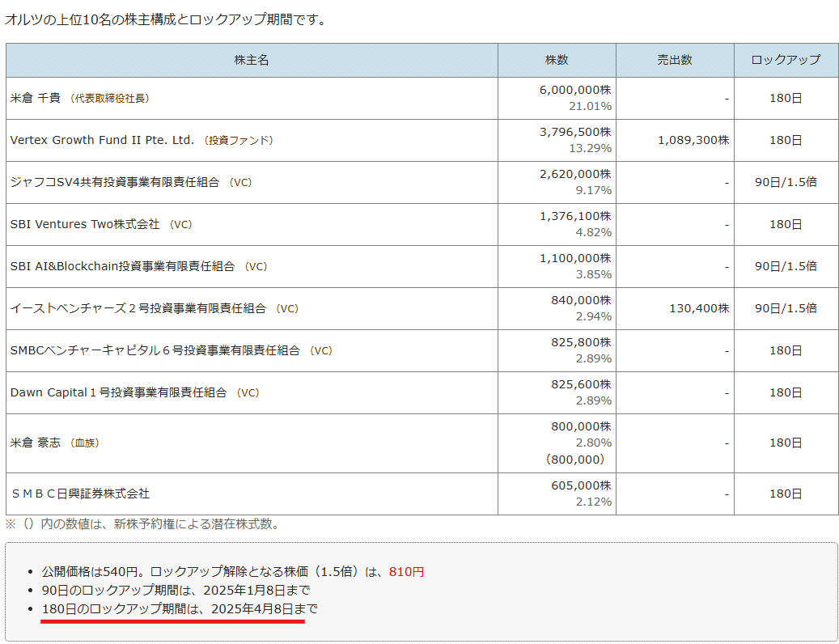Click the 1,100,000株 share count
Image resolution: width=839 pixels, height=644 pixels.
tap(575, 258)
